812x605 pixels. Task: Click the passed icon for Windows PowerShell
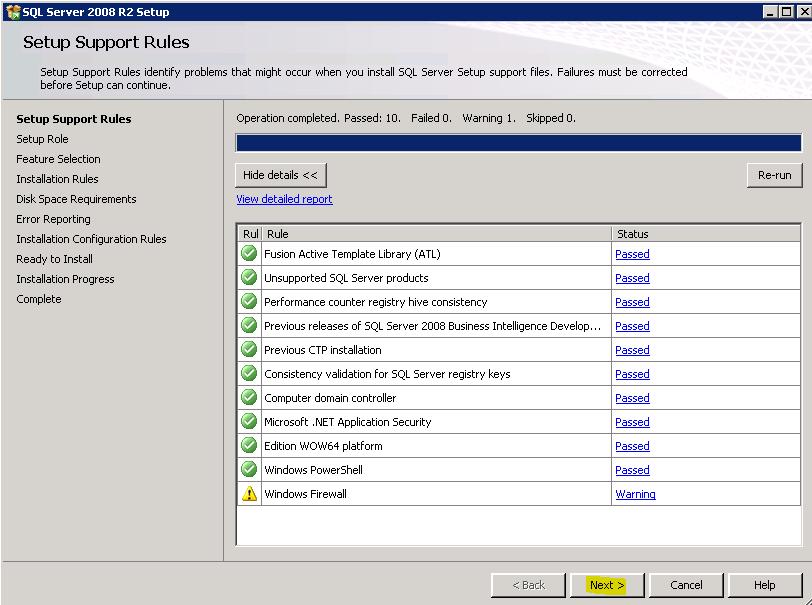click(249, 470)
